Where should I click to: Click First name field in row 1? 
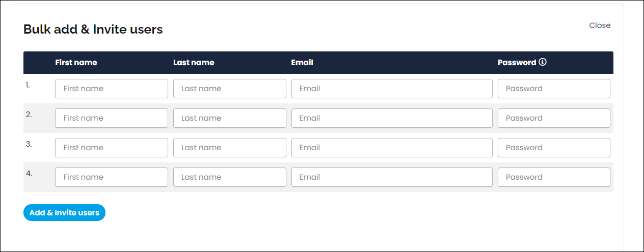(111, 89)
